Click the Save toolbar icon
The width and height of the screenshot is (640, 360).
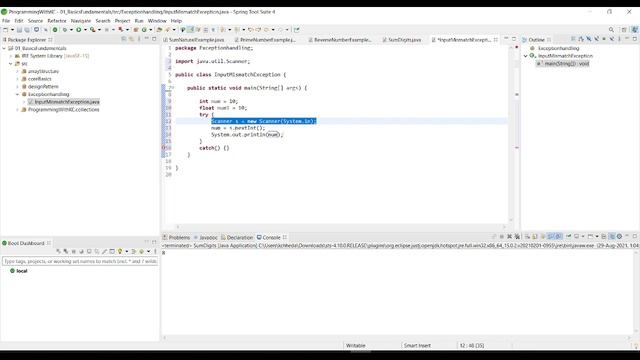click(19, 30)
